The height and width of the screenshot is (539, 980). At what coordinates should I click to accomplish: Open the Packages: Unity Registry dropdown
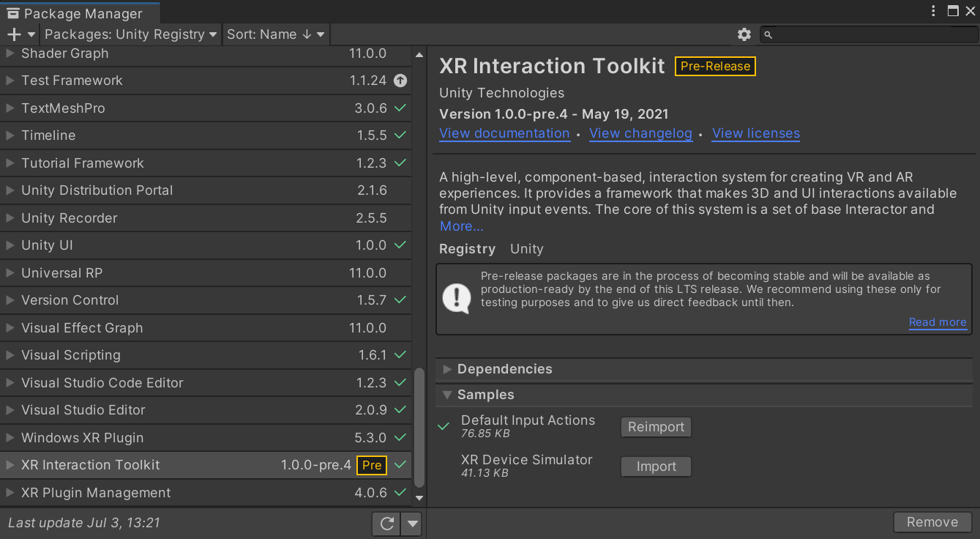pos(131,34)
